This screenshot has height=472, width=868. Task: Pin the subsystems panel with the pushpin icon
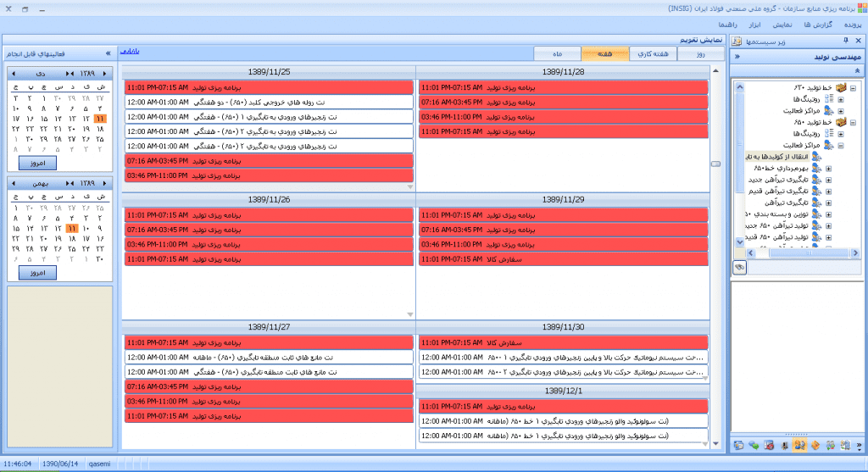coord(845,41)
